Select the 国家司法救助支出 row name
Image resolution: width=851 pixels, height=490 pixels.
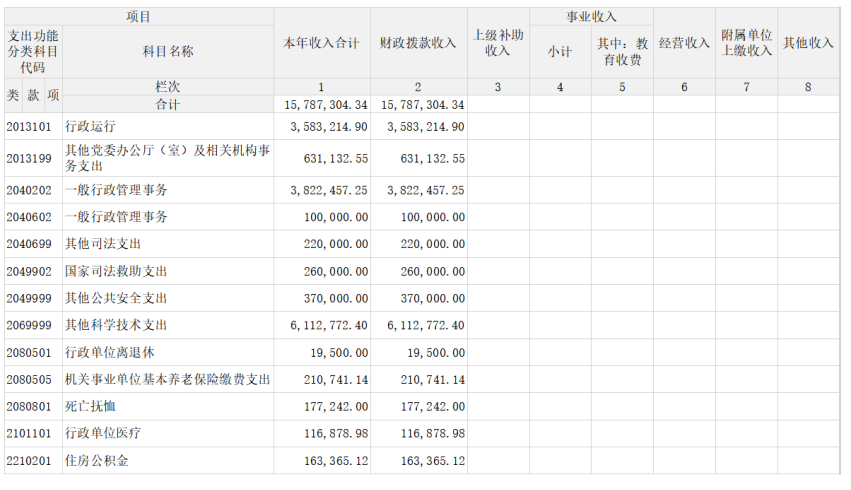tap(167, 271)
